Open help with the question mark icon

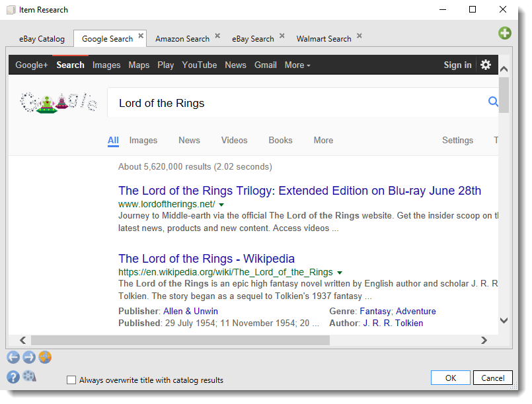click(13, 377)
